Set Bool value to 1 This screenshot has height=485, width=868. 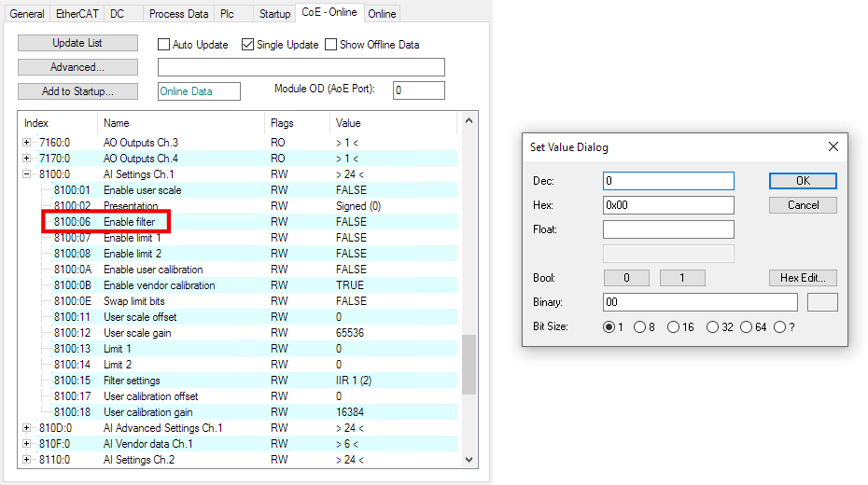pos(682,278)
